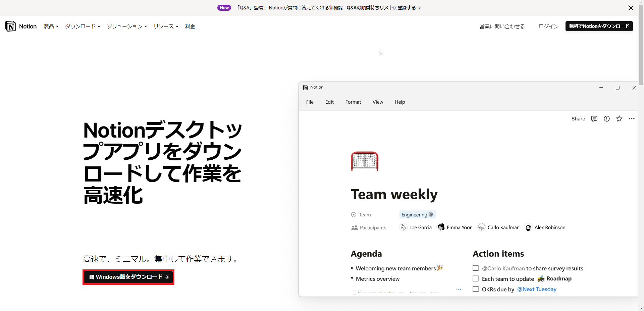Expand the ダウンロード dropdown menu
This screenshot has width=644, height=311.
pyautogui.click(x=83, y=26)
